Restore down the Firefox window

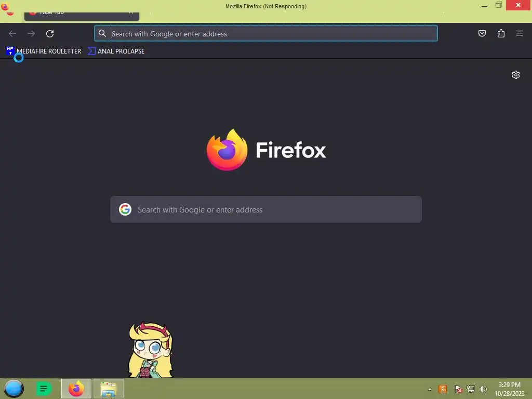coord(498,5)
